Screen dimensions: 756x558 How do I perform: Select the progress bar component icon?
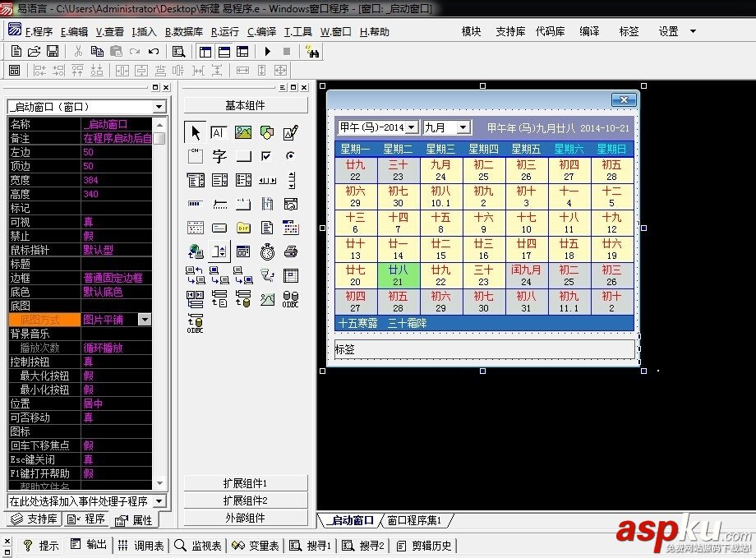point(195,204)
